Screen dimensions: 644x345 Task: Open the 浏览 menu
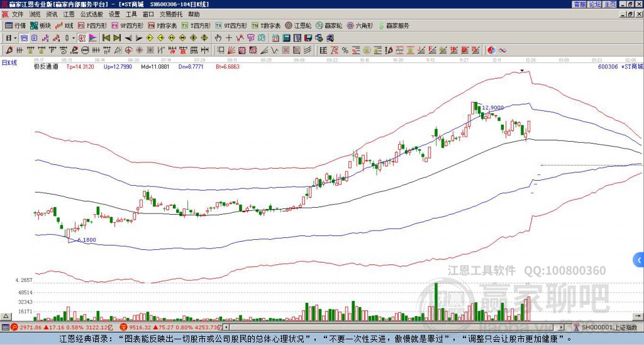point(35,14)
